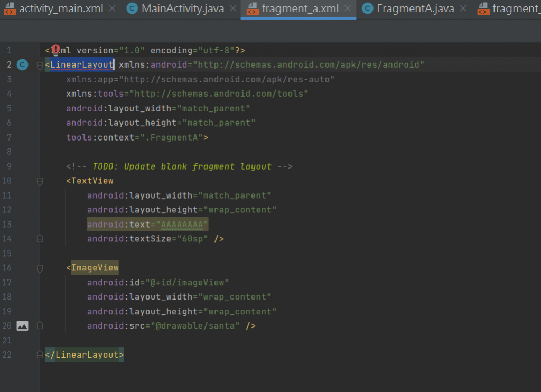Close the fragment_a.xml tab
The height and width of the screenshot is (392, 541).
coord(348,8)
